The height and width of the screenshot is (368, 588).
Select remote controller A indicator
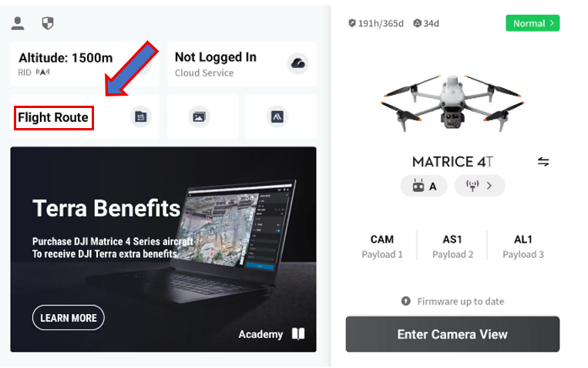[424, 186]
